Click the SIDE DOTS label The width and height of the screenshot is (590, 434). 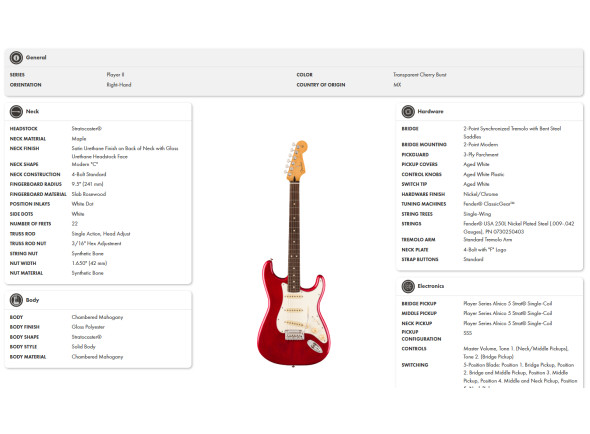pos(21,214)
